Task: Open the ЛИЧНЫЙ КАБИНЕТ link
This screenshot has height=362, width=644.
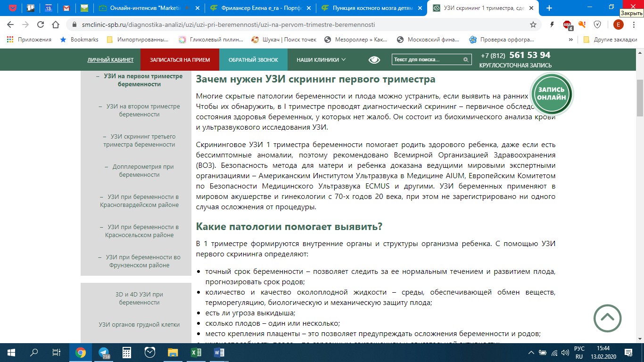Action: tap(110, 60)
